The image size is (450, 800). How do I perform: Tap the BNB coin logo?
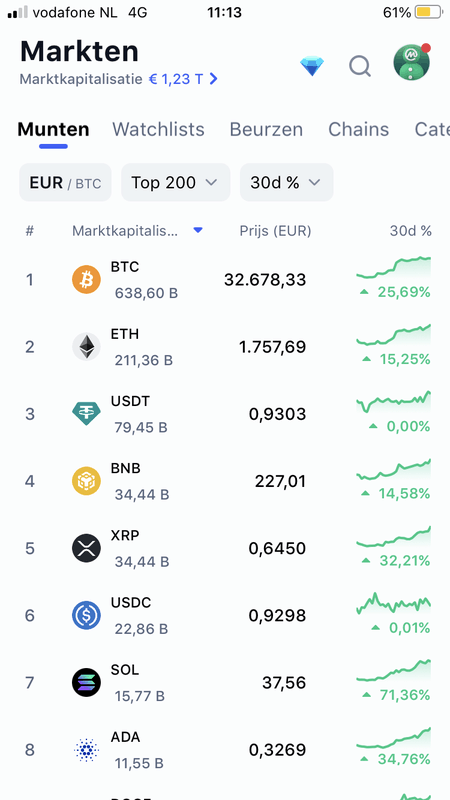click(x=86, y=481)
